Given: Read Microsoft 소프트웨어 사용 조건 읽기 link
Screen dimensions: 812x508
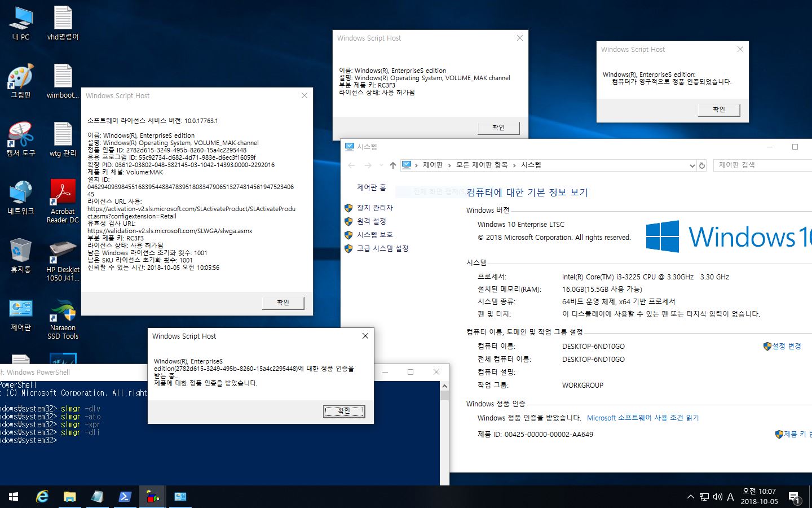Looking at the screenshot, I should point(643,418).
